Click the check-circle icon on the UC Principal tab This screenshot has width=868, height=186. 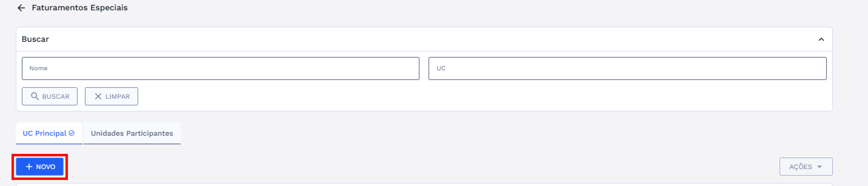(72, 133)
